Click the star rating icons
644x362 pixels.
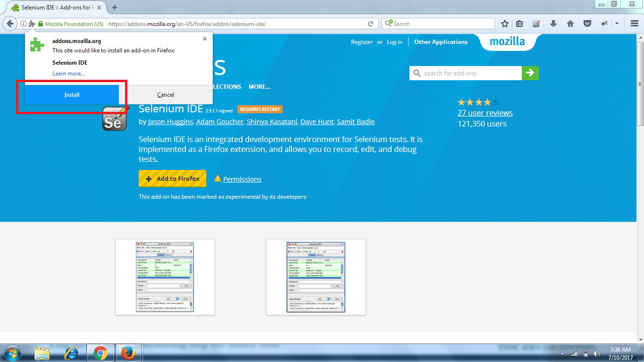tap(478, 102)
